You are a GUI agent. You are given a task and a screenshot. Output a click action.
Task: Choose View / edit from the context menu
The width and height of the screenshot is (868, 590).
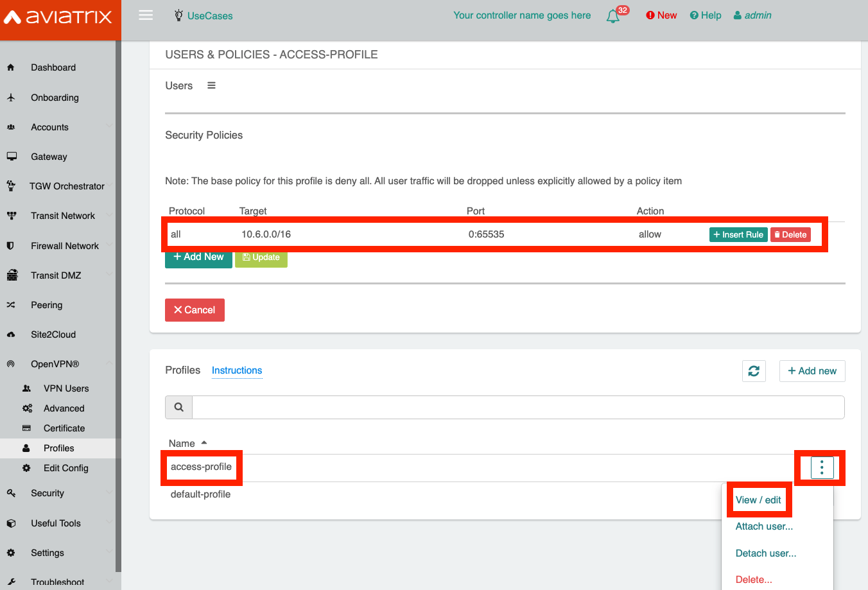coord(759,499)
